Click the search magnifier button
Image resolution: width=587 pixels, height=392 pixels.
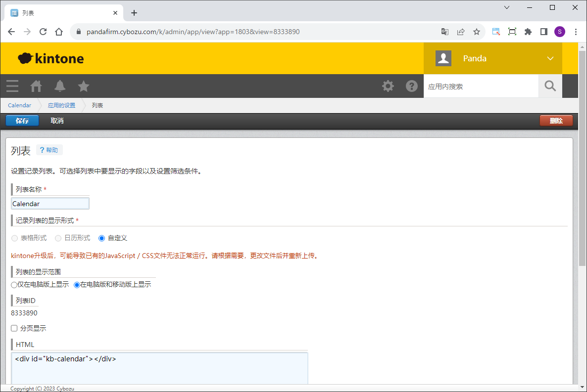coord(550,86)
